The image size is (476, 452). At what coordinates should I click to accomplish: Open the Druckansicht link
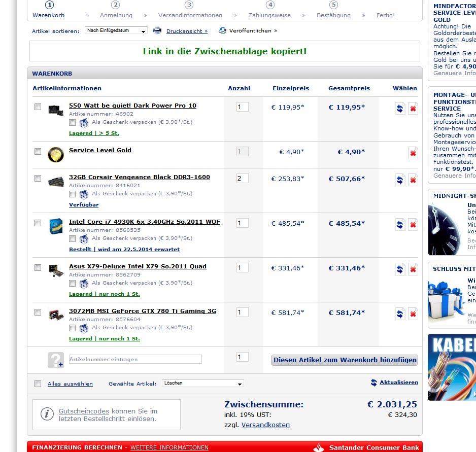[x=187, y=31]
